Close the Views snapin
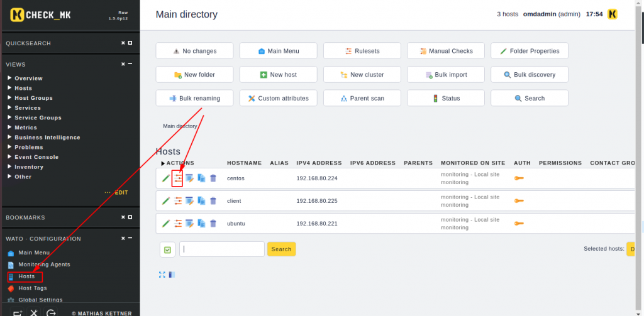Screen dimensions: 644x316 tap(123, 64)
